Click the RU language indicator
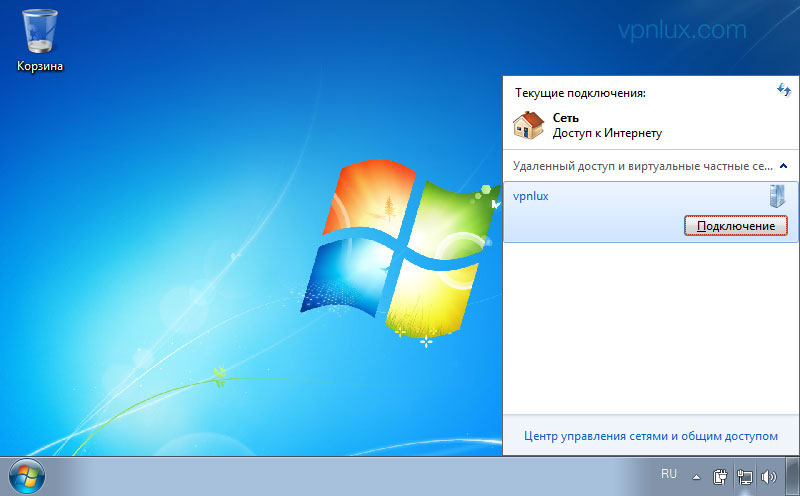This screenshot has height=496, width=800. [668, 474]
